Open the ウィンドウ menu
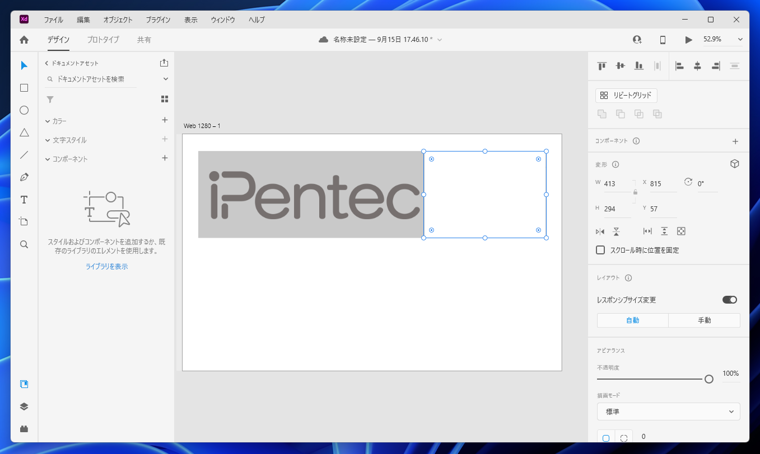This screenshot has width=760, height=454. tap(223, 20)
